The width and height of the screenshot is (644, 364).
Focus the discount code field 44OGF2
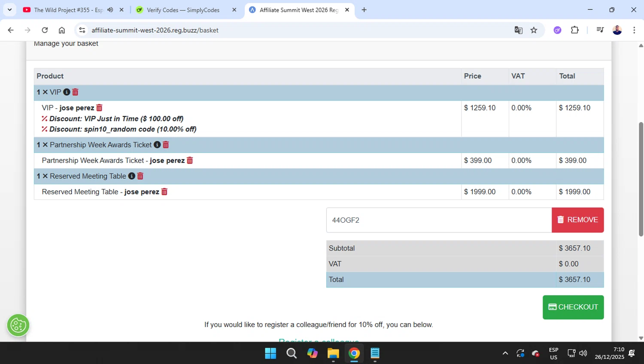[439, 220]
